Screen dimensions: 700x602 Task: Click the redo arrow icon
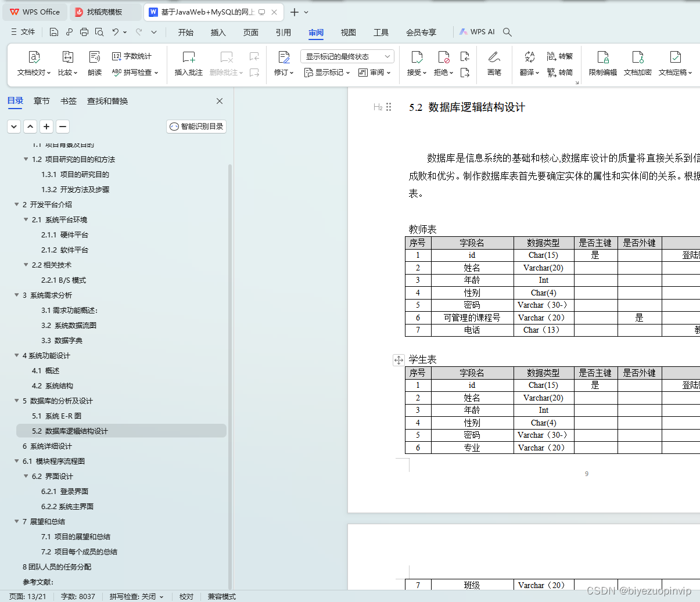pos(139,32)
